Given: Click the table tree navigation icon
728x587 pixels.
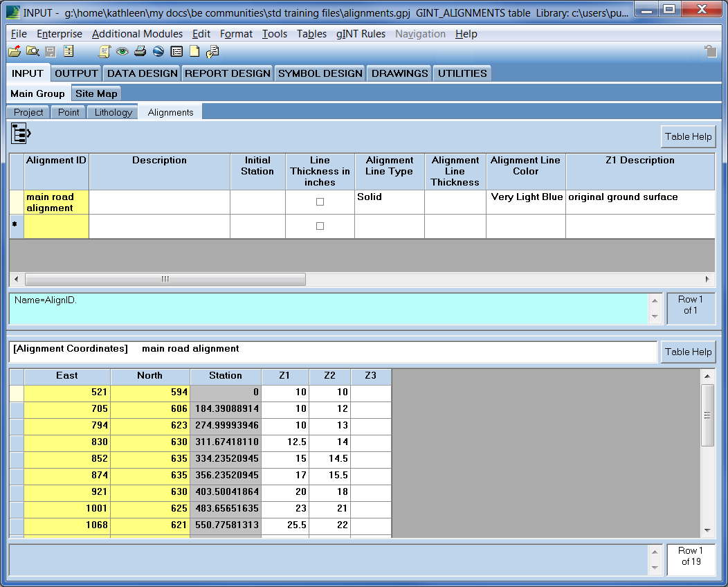Looking at the screenshot, I should click(x=21, y=134).
